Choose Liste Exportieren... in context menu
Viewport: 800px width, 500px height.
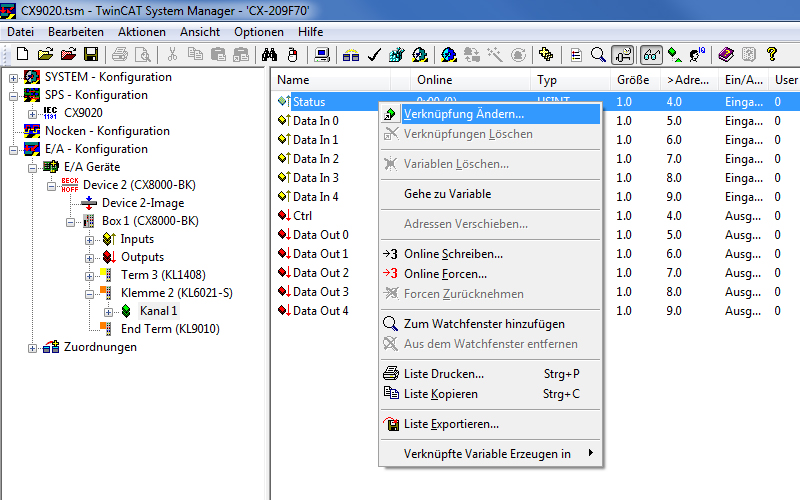[490, 423]
